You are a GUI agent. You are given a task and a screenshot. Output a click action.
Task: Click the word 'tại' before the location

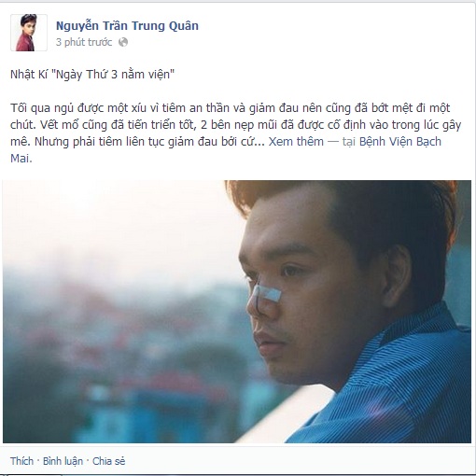tap(349, 142)
